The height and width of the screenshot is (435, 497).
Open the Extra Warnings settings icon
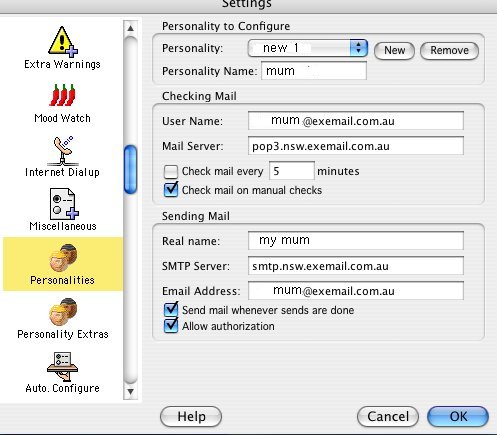pyautogui.click(x=62, y=41)
